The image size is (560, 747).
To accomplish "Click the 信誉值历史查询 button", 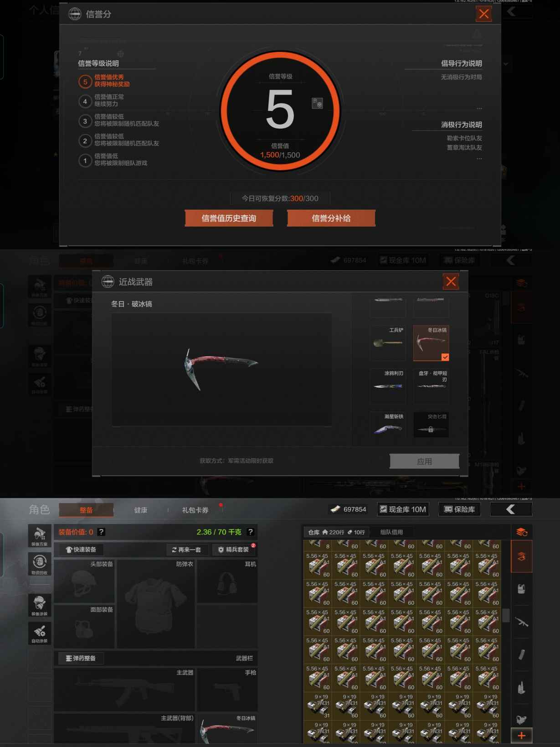I will coord(229,218).
